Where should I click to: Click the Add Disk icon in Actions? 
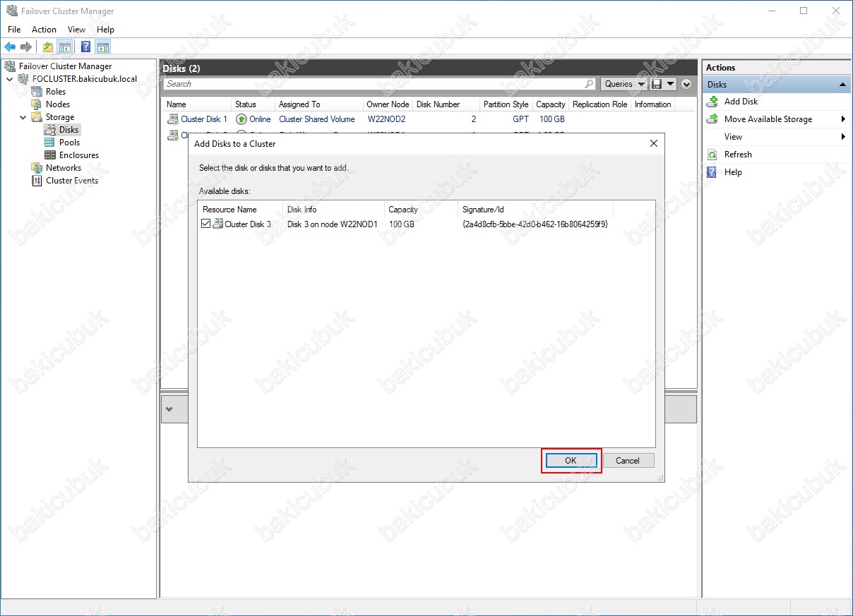712,102
